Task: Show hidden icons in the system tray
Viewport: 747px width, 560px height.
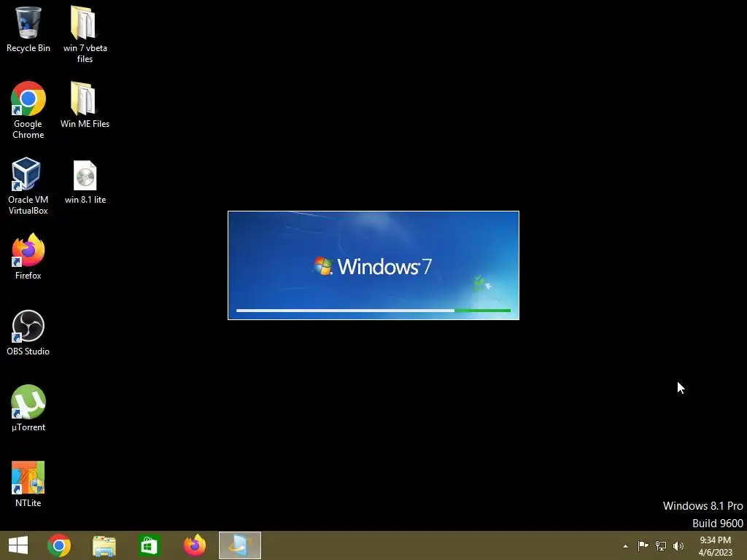Action: point(625,546)
